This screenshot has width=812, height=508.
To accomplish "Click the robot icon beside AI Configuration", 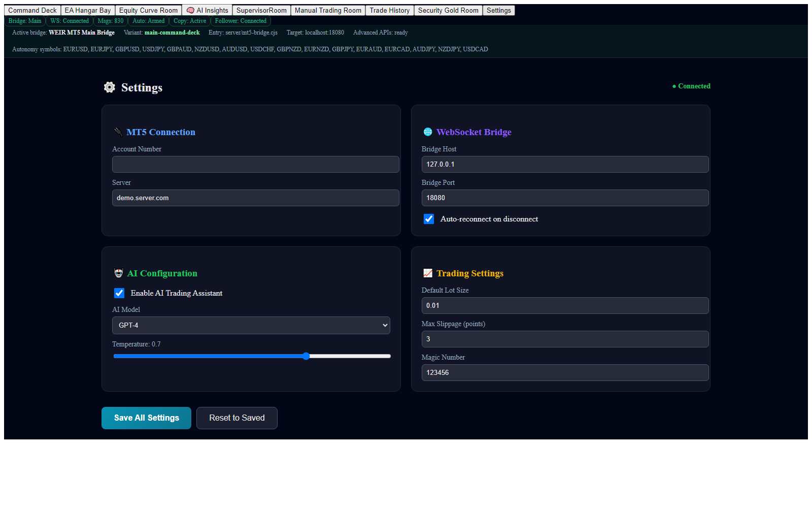I will click(118, 273).
